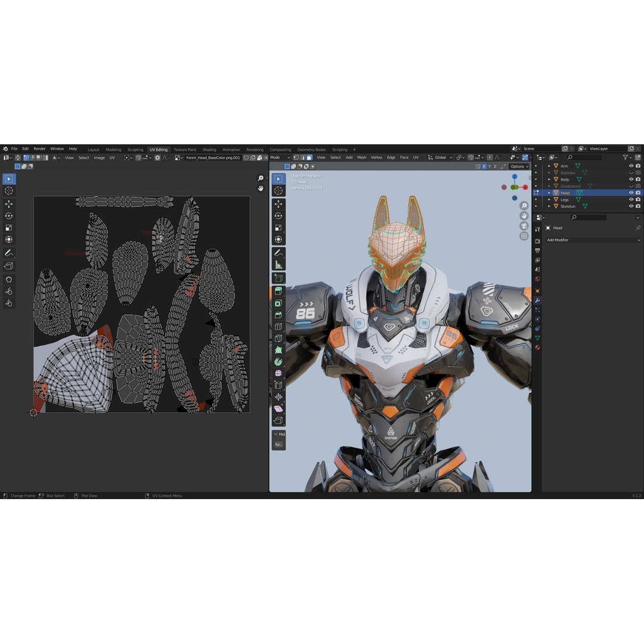Screen dimensions: 644x644
Task: Show the hidden Bazooka collection
Action: [x=631, y=173]
